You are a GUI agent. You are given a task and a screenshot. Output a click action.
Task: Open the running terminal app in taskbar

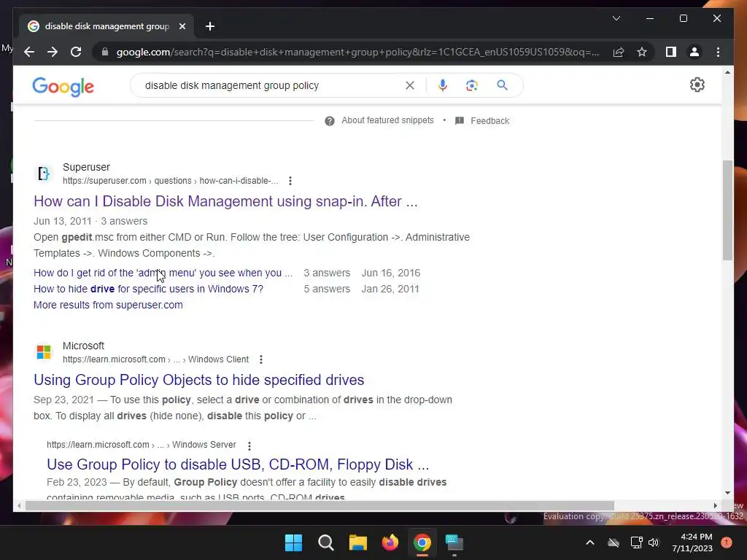click(x=454, y=542)
